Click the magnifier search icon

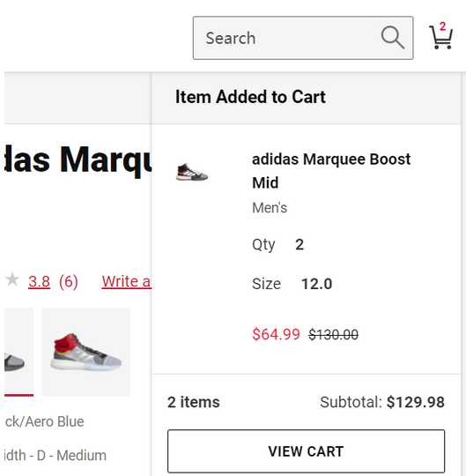[393, 37]
